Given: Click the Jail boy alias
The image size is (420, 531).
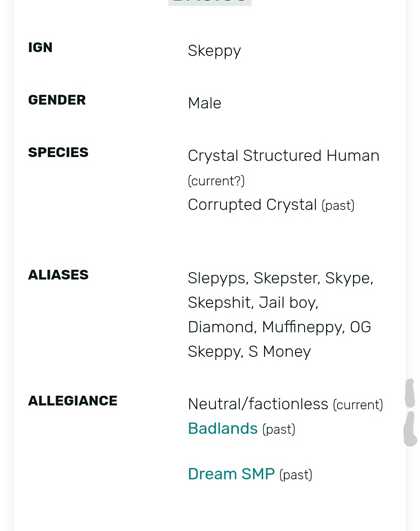Looking at the screenshot, I should point(289,303).
